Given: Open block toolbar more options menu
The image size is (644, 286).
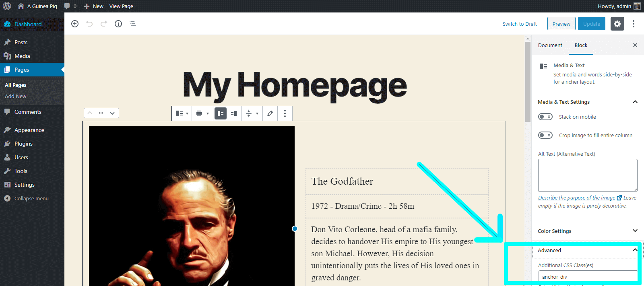Looking at the screenshot, I should point(285,113).
